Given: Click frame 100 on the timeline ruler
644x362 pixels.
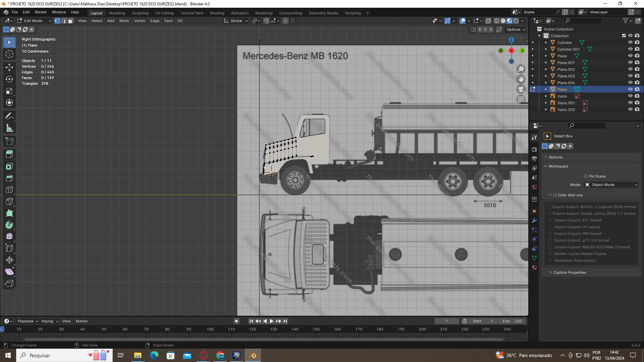Looking at the screenshot, I should tap(210, 329).
